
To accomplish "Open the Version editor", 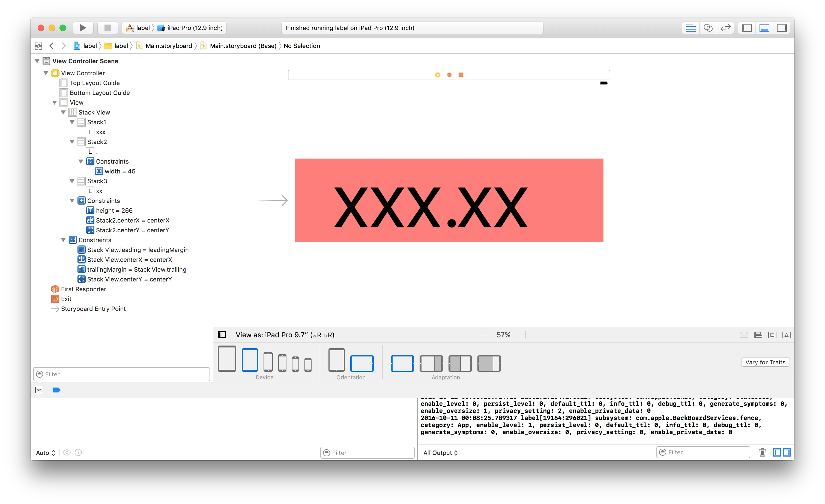I will [725, 28].
